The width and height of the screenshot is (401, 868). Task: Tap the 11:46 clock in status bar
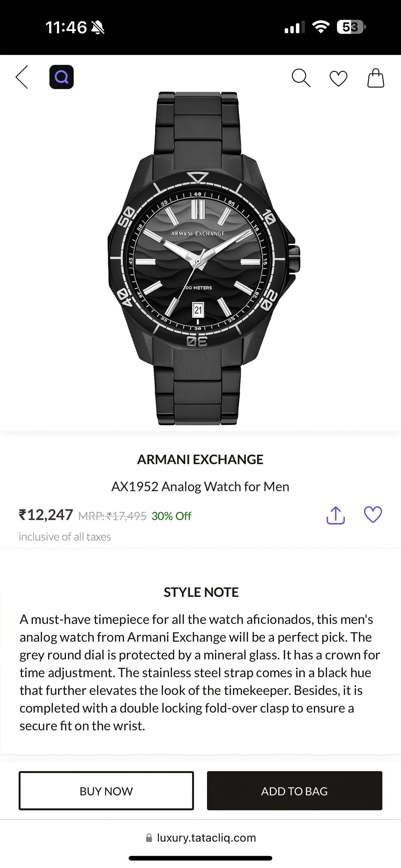[66, 27]
